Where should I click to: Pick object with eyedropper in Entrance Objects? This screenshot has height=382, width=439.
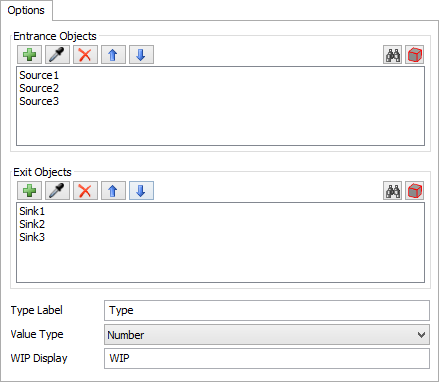click(57, 55)
